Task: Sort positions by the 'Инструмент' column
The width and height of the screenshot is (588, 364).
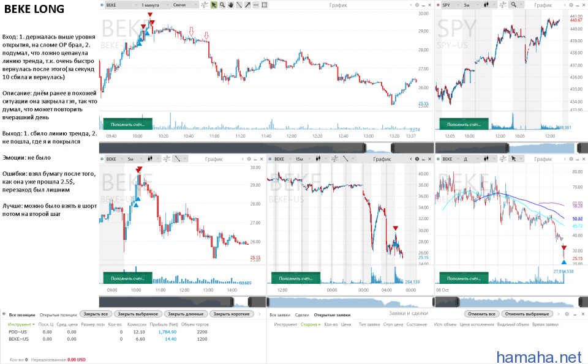Action: [21, 324]
